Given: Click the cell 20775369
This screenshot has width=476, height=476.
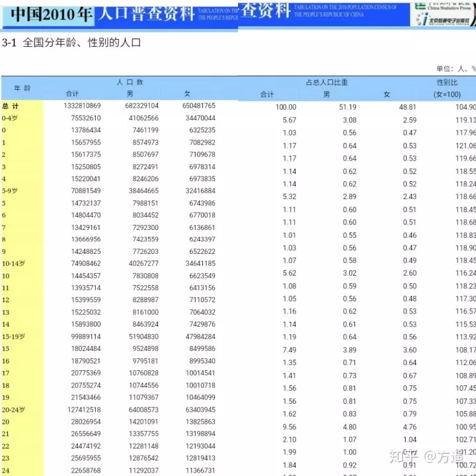Looking at the screenshot, I should click(86, 373).
